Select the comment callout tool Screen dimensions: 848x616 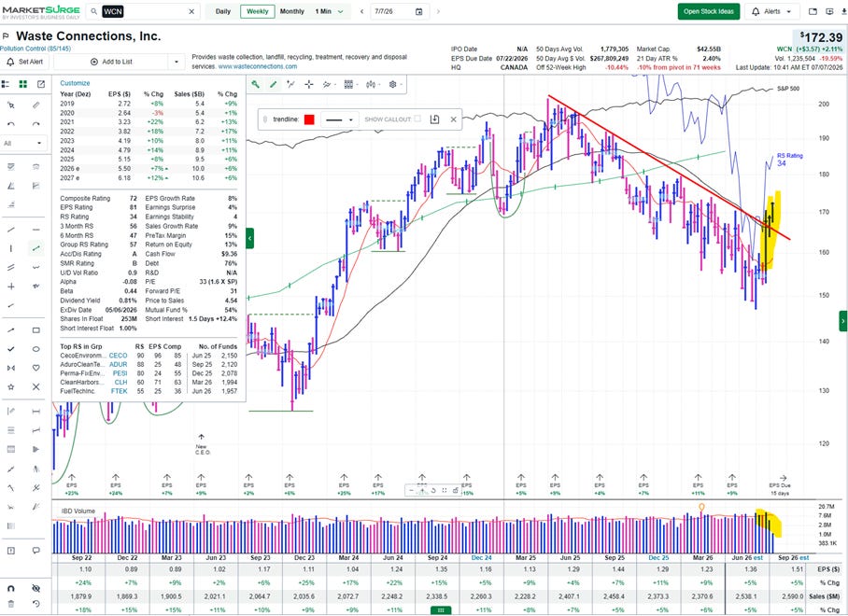35,551
